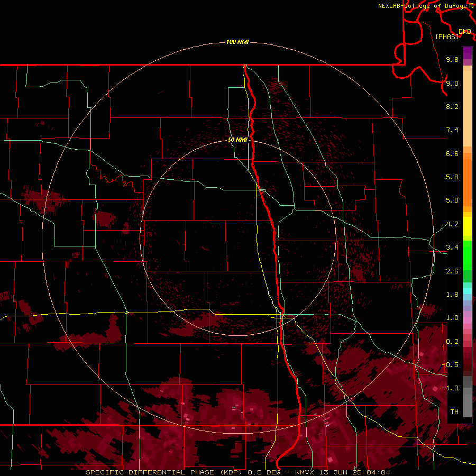Click the 100 NMI range ring label
The width and height of the screenshot is (476, 476).
[237, 42]
